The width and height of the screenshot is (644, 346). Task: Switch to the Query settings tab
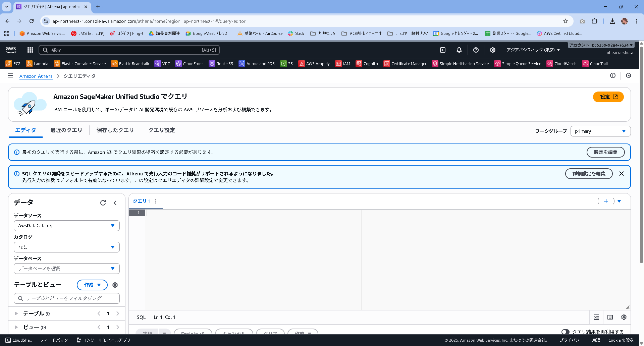(x=162, y=130)
